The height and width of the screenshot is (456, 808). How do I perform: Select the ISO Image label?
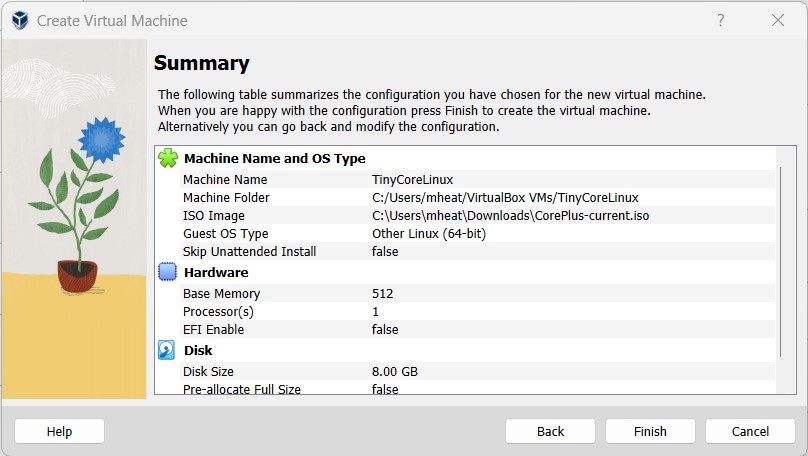(x=214, y=216)
